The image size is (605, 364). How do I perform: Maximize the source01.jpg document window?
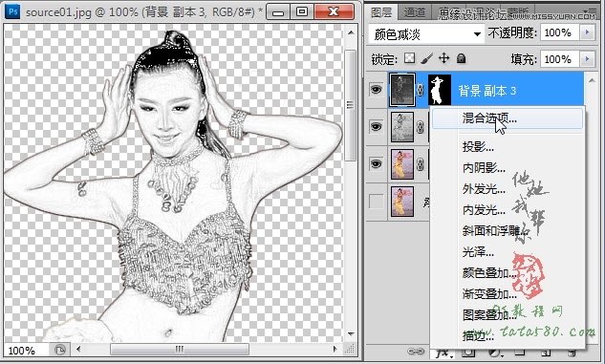[x=302, y=11]
